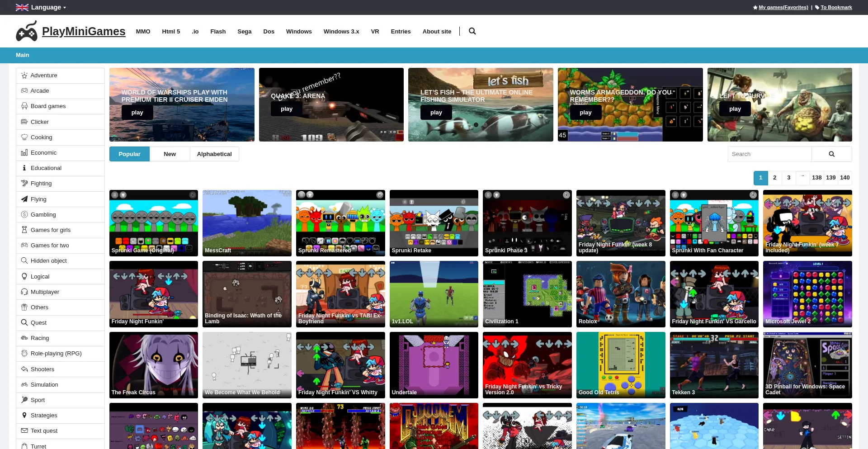Play Left to Survive banner
The width and height of the screenshot is (868, 449).
735,109
